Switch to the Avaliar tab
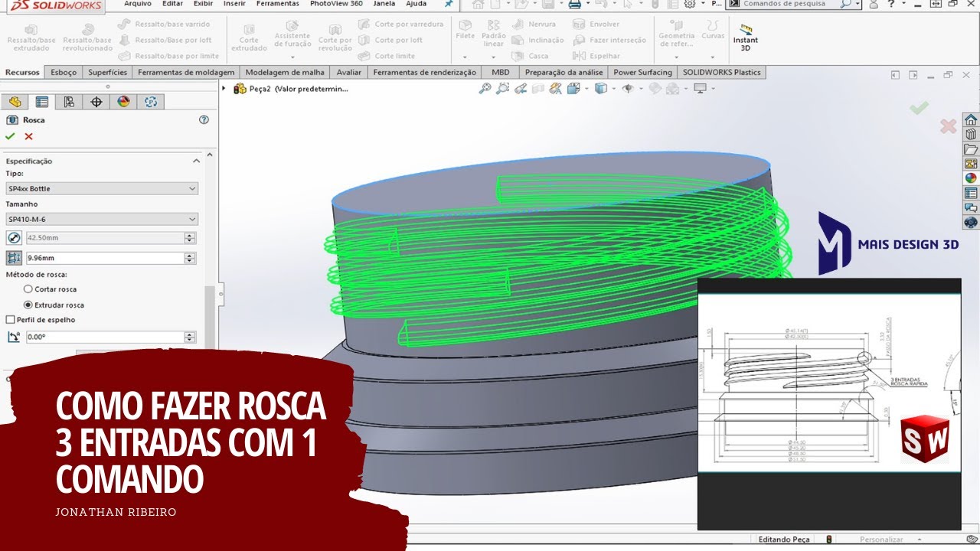The image size is (980, 551). coord(349,72)
